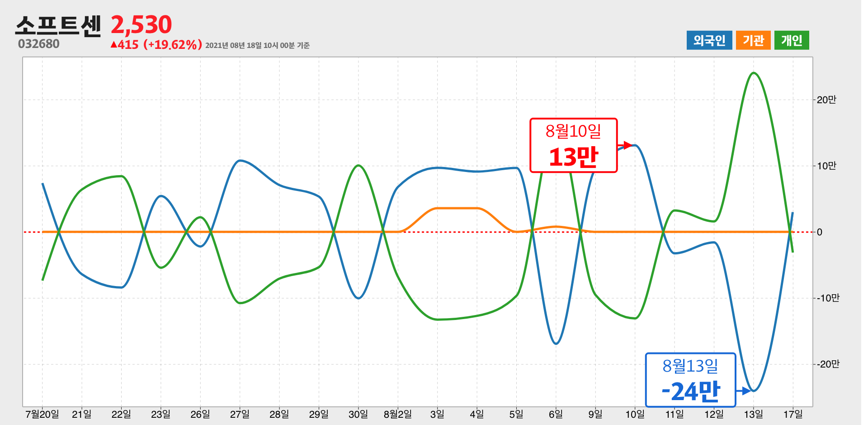Click the x-axis label 4일
The height and width of the screenshot is (425, 868).
point(476,414)
